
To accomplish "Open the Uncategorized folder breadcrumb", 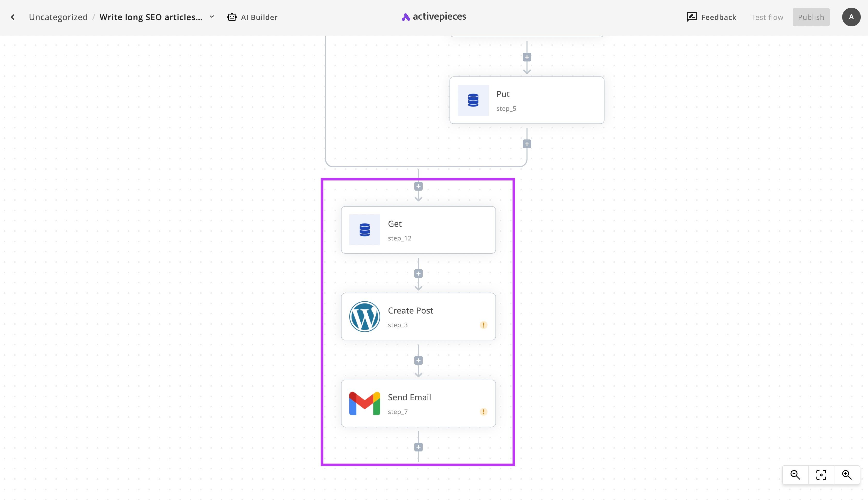I will pyautogui.click(x=58, y=17).
